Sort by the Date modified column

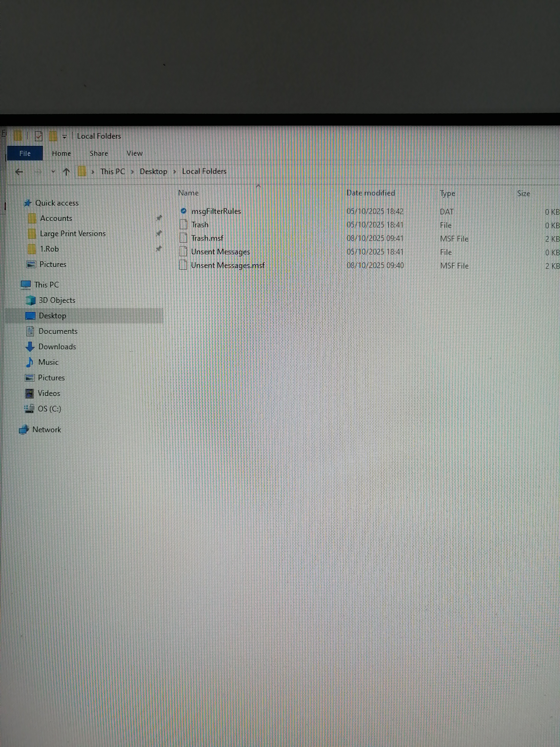pos(370,193)
